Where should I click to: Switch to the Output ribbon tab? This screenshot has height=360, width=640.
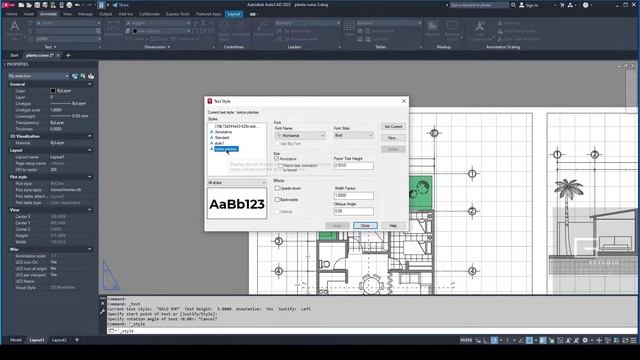tap(105, 14)
